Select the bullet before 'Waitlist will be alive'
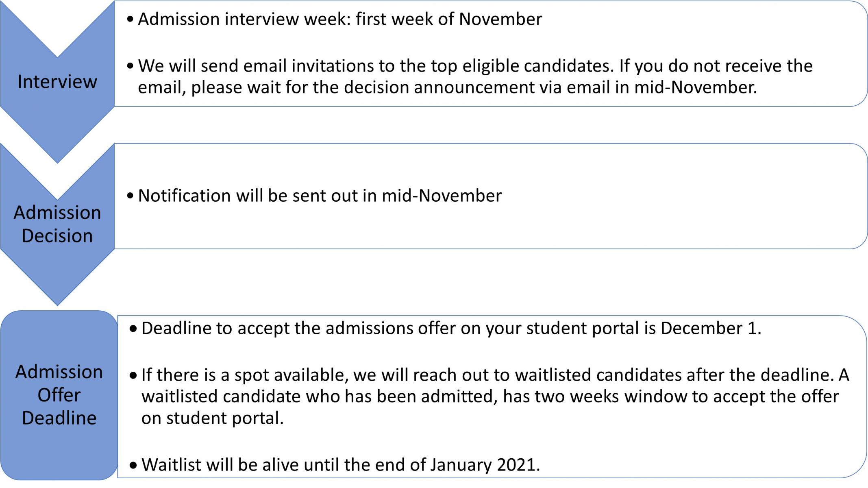Screen dimensions: 868x488 (x=133, y=465)
